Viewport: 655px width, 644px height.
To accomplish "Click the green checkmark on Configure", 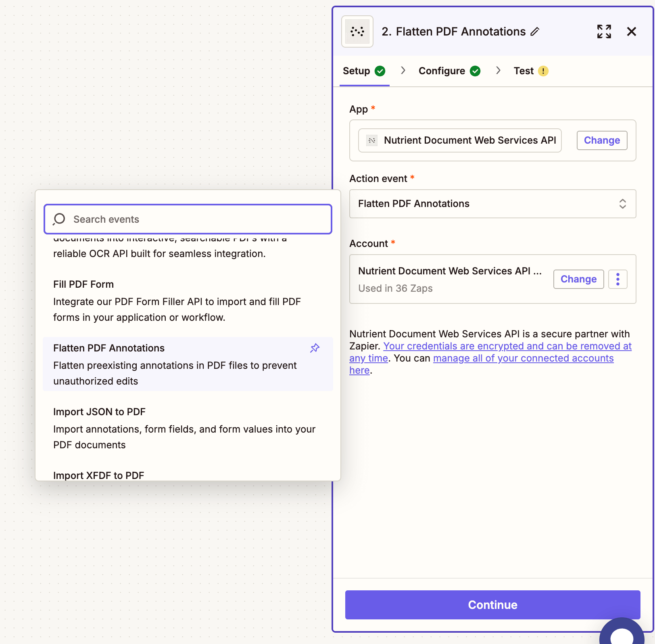I will [x=476, y=71].
